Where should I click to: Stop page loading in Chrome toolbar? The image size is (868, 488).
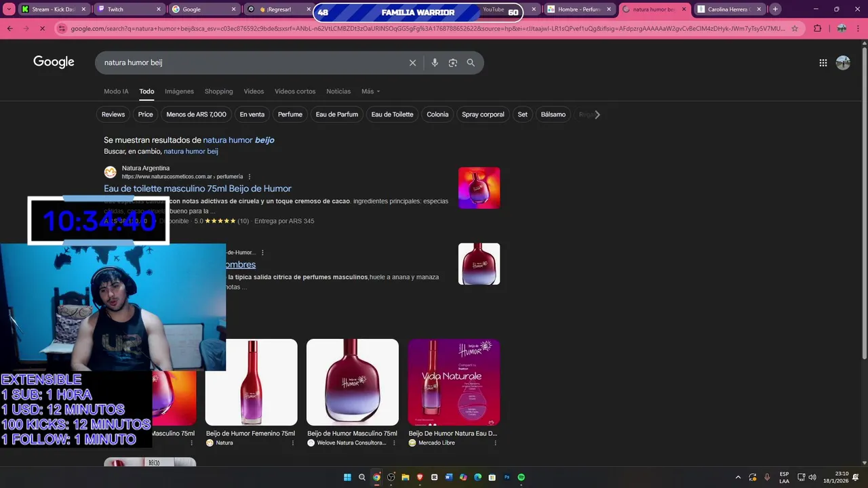point(42,28)
